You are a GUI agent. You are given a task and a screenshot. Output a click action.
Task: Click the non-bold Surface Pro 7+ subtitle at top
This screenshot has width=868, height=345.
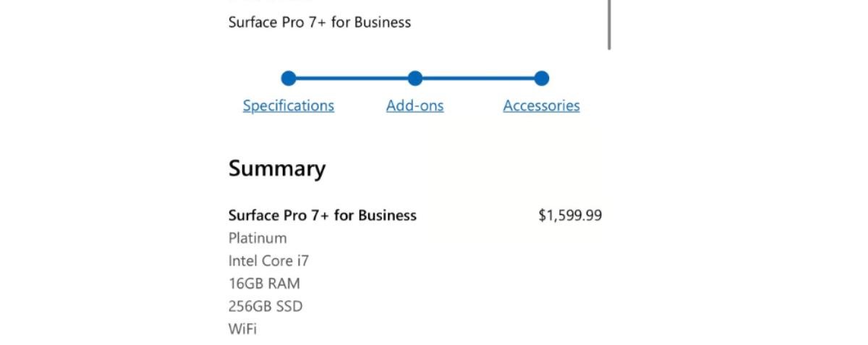click(320, 22)
